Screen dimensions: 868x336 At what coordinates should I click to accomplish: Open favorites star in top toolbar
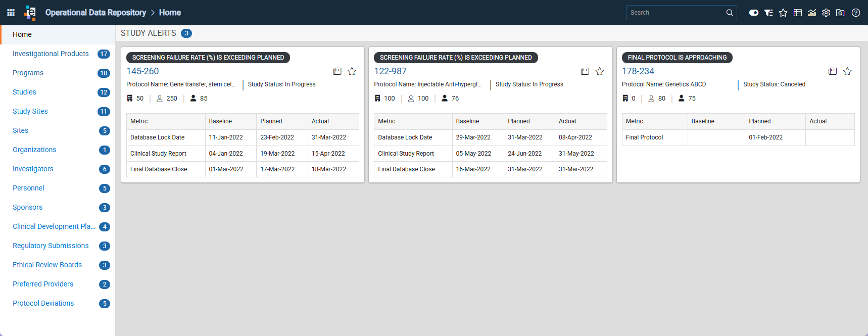[783, 13]
